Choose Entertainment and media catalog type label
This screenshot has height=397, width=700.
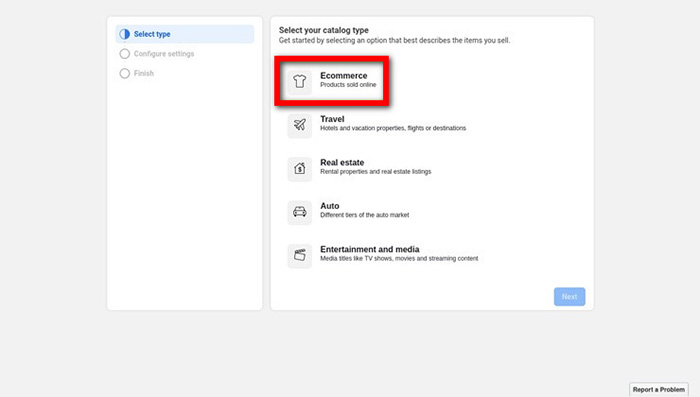370,249
